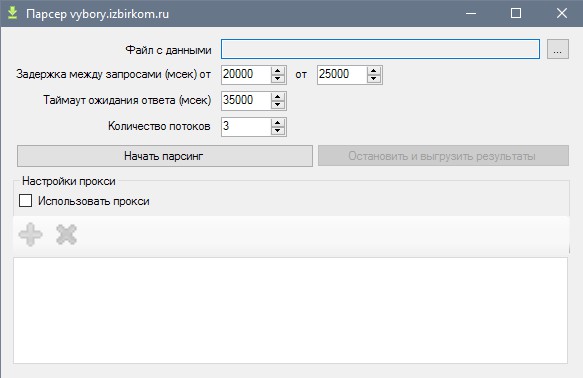The height and width of the screenshot is (378, 583).
Task: Click the Таймаут ожидания ответа label
Action: [127, 100]
